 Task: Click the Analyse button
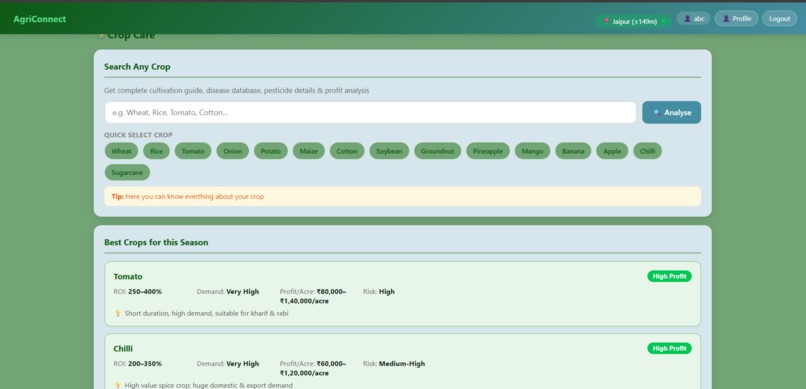(671, 113)
